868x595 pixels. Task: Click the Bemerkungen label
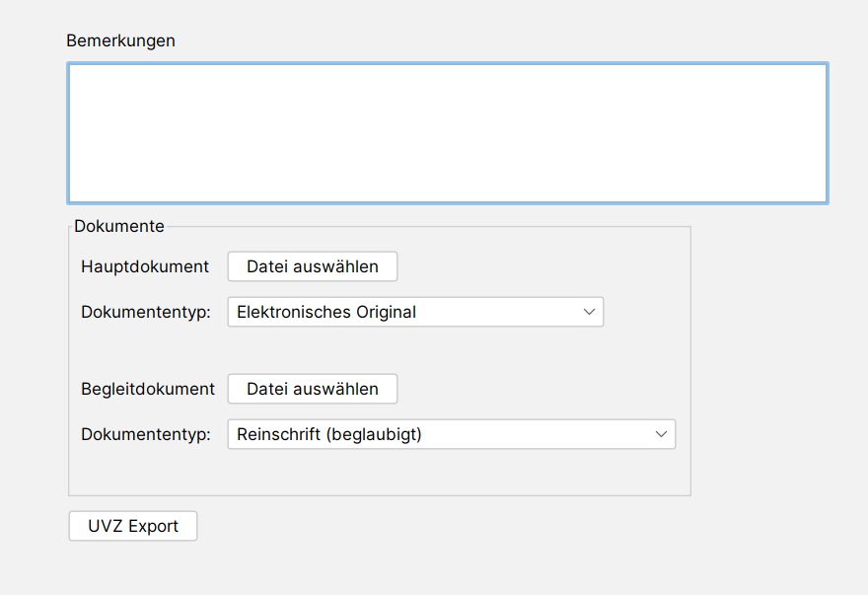120,40
